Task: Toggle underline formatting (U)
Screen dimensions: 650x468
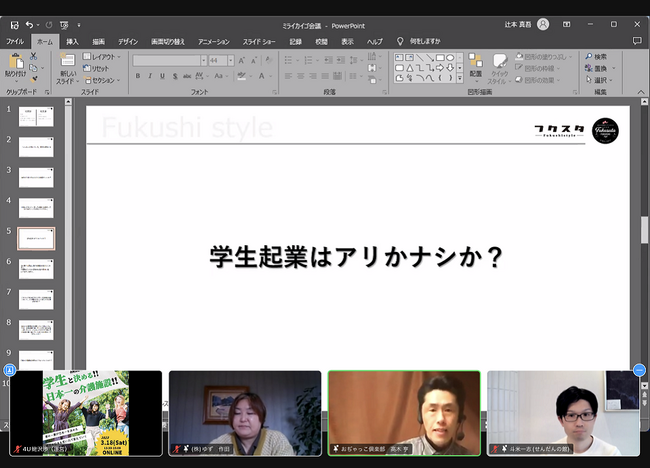Action: click(164, 76)
